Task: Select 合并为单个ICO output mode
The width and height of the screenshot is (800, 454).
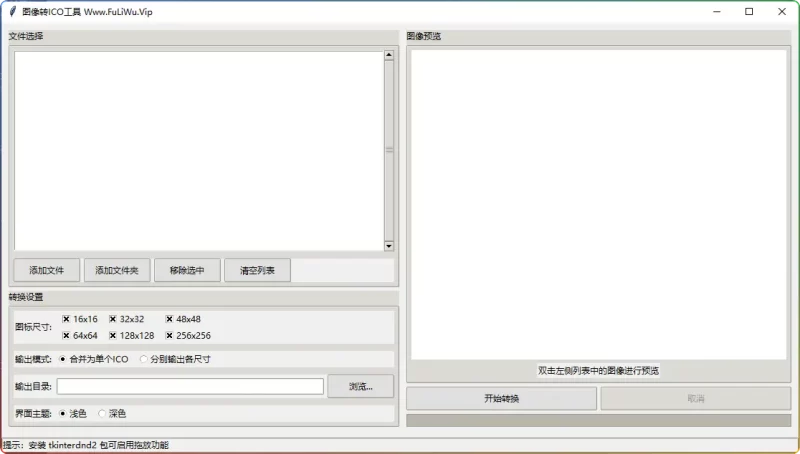Action: (63, 359)
